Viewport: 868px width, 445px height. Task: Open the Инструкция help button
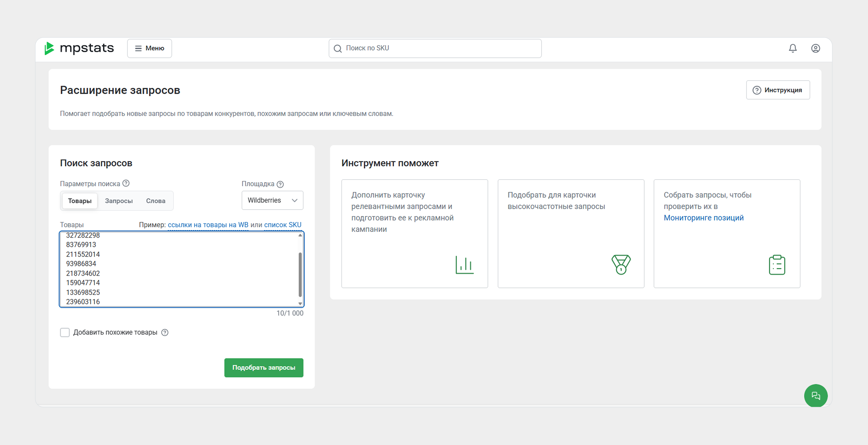coord(778,90)
